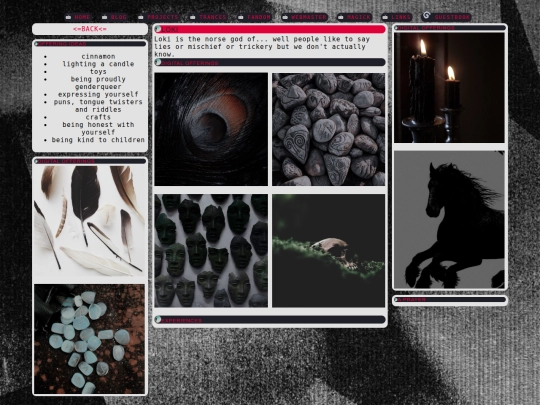Open the assorted feathers image
The height and width of the screenshot is (405, 540).
click(x=90, y=221)
